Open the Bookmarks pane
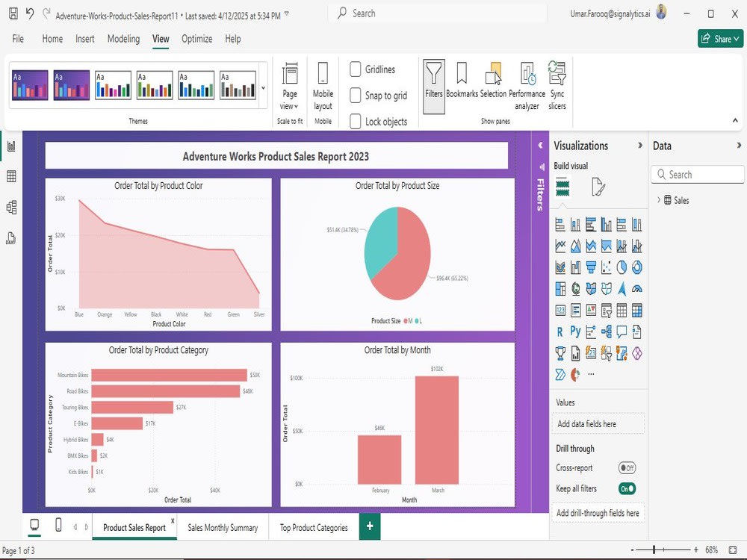Image resolution: width=747 pixels, height=560 pixels. pos(462,82)
